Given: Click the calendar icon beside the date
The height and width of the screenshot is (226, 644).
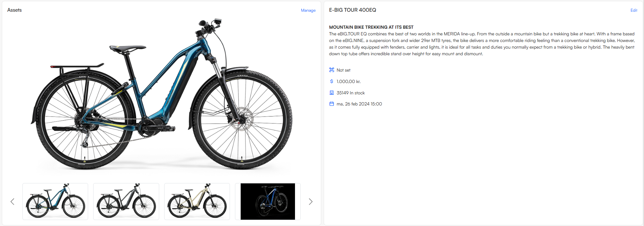Looking at the screenshot, I should pyautogui.click(x=332, y=104).
